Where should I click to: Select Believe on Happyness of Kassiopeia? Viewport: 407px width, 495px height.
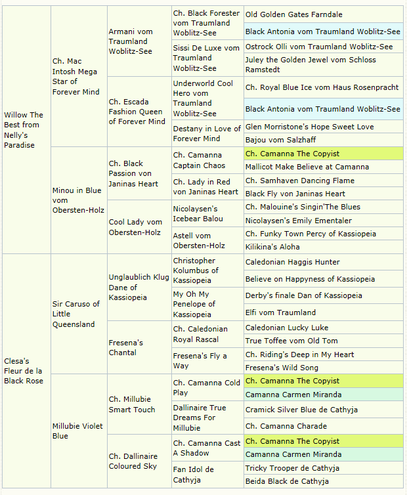(x=310, y=279)
